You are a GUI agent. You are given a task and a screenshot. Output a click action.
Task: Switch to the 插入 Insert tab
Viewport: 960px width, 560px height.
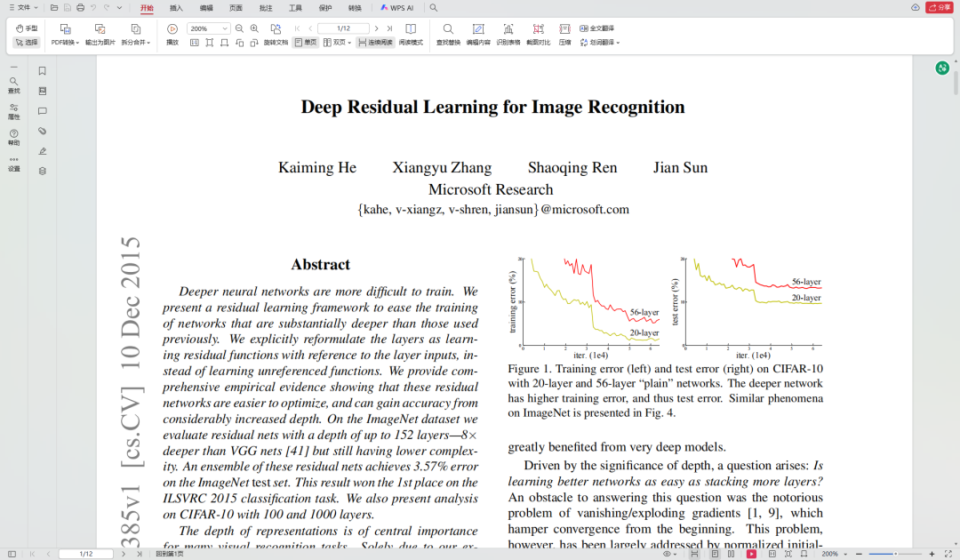coord(176,8)
